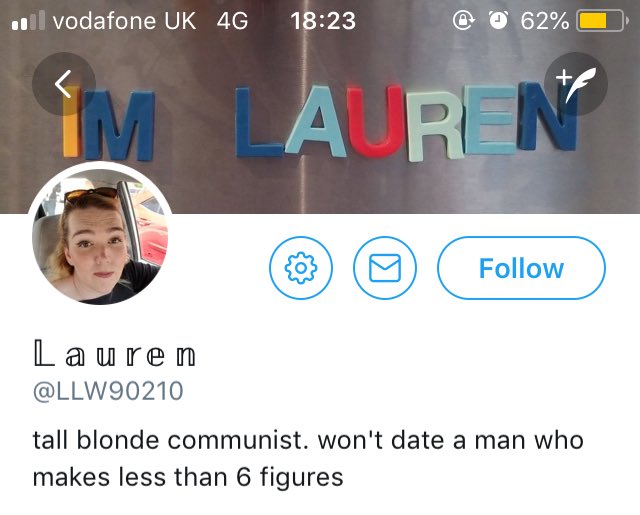Open the profile settings gear icon
This screenshot has height=515, width=640.
click(301, 268)
